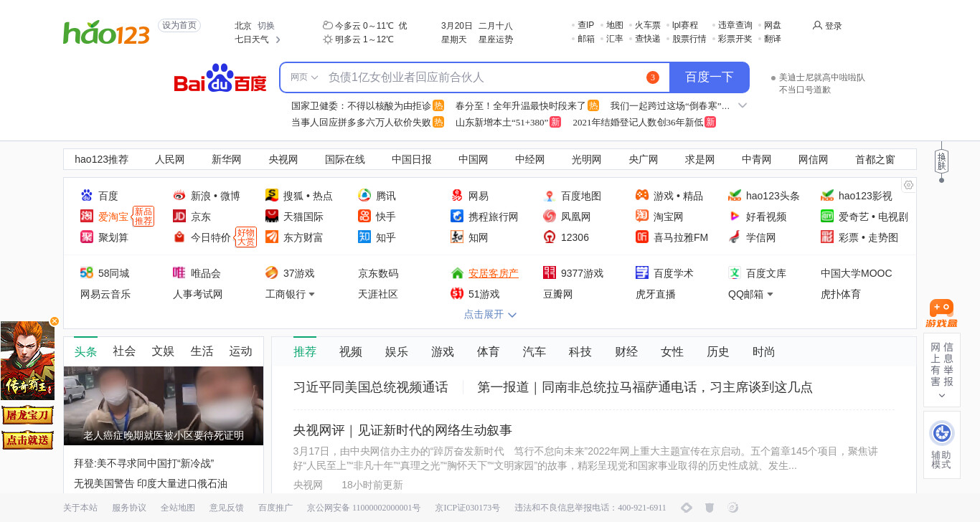Open the Sina Weibo icon
The image size is (980, 522).
(179, 196)
